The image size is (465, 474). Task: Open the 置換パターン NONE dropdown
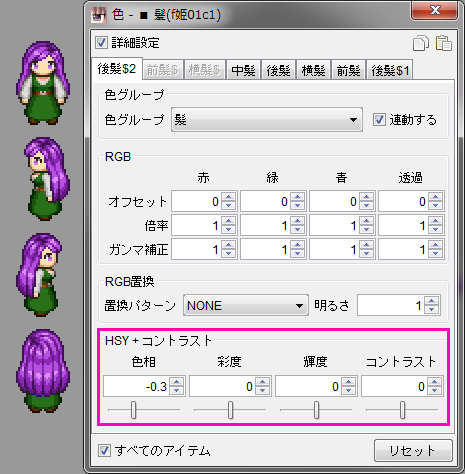pos(246,305)
